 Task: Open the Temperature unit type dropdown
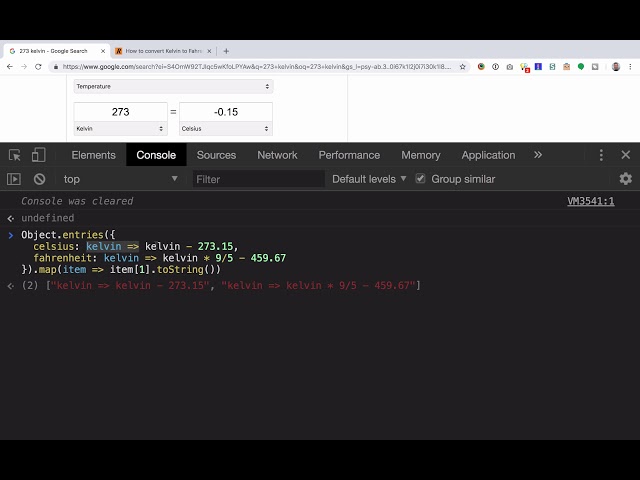[x=173, y=87]
